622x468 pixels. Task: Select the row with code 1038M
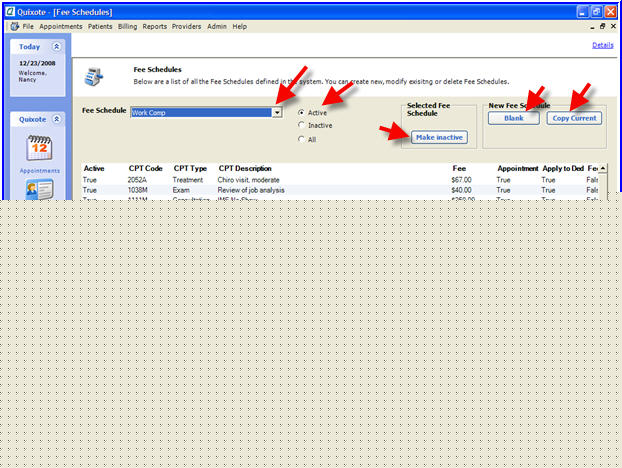[340, 190]
